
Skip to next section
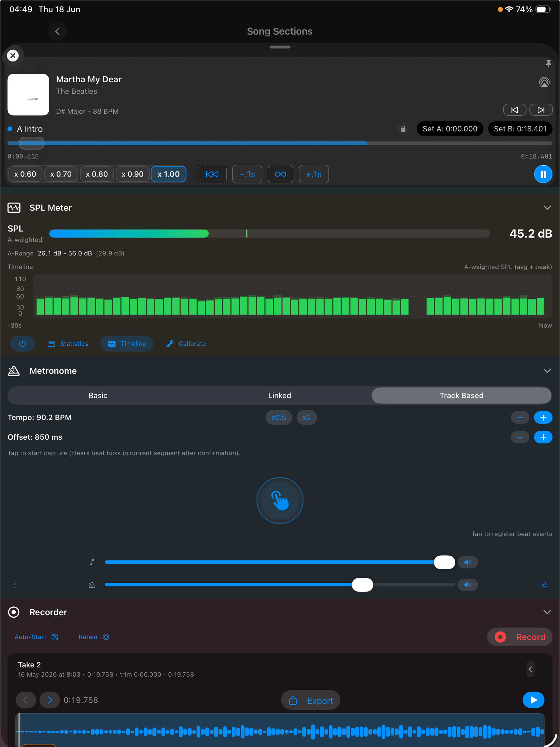point(541,110)
